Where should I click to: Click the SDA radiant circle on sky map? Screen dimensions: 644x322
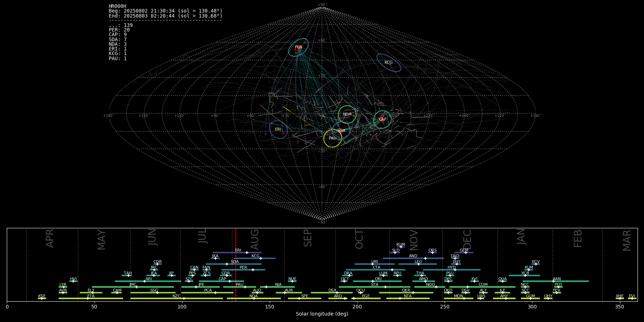pos(341,131)
